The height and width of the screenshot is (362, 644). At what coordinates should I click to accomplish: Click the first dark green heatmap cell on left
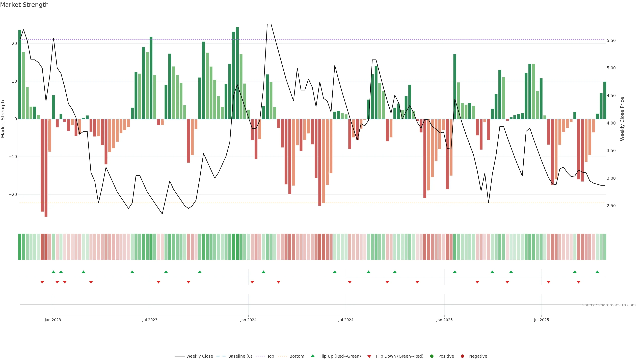(20, 247)
